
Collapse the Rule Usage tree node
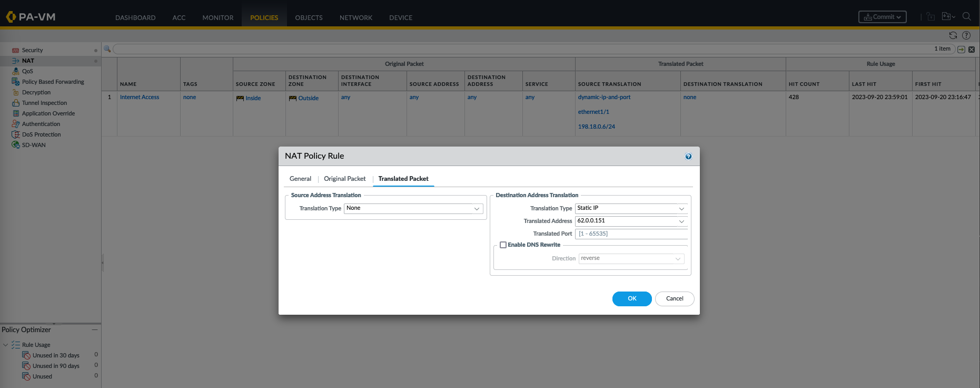[6, 345]
